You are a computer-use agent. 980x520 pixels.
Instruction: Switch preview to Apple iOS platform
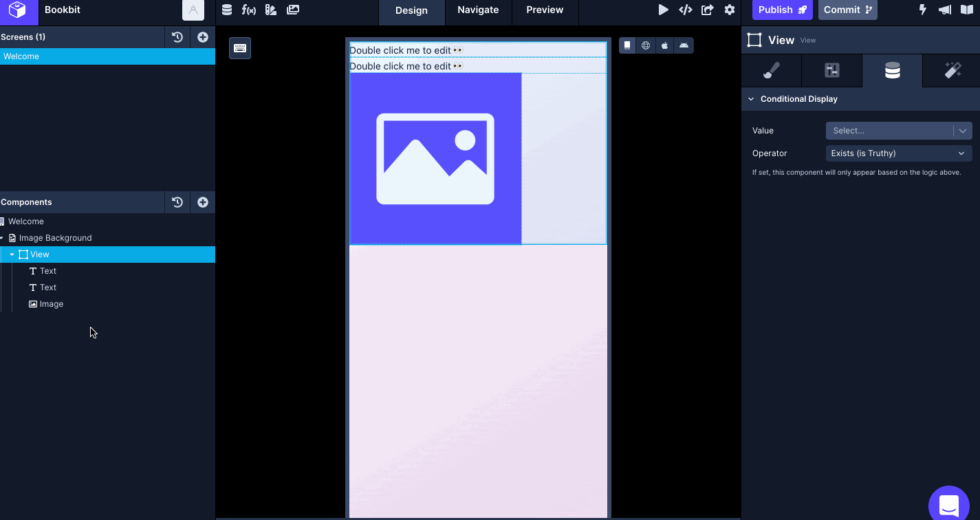click(x=664, y=45)
